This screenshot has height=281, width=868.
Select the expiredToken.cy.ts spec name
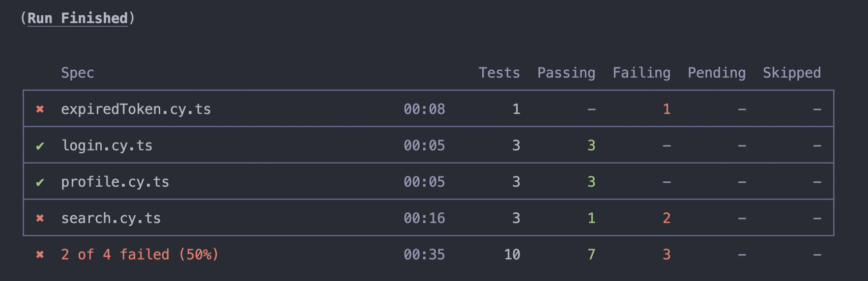tap(136, 109)
